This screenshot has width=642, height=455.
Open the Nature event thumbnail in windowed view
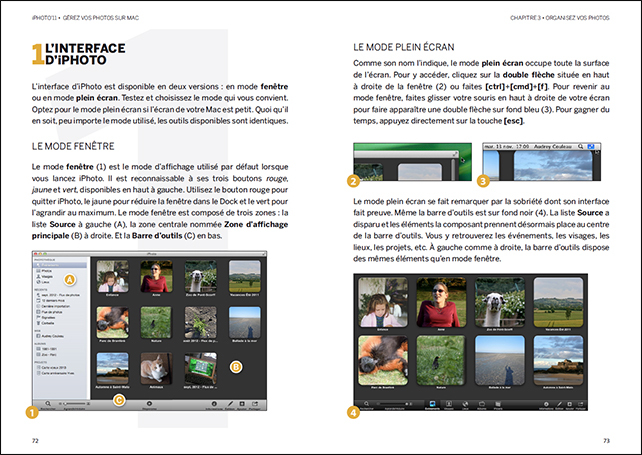click(x=156, y=323)
